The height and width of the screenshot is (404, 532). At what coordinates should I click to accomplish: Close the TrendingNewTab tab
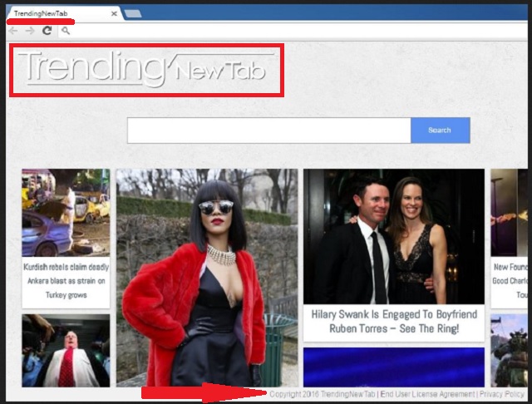[115, 13]
